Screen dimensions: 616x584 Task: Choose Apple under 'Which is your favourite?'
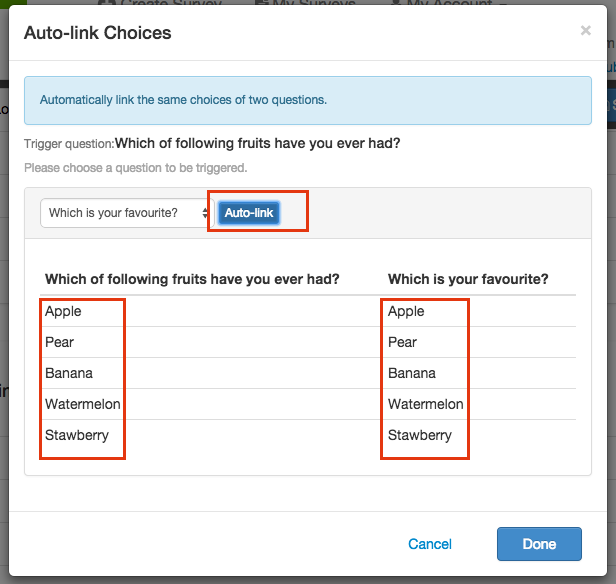(406, 311)
